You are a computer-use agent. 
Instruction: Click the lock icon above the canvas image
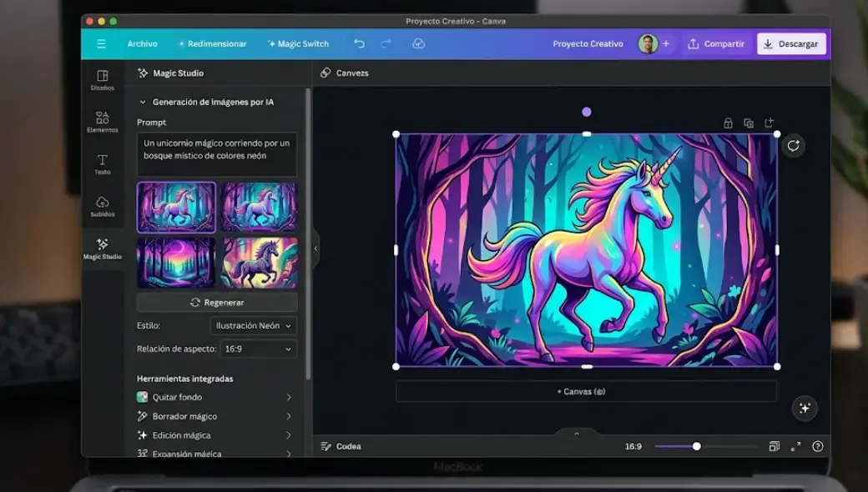coord(728,122)
